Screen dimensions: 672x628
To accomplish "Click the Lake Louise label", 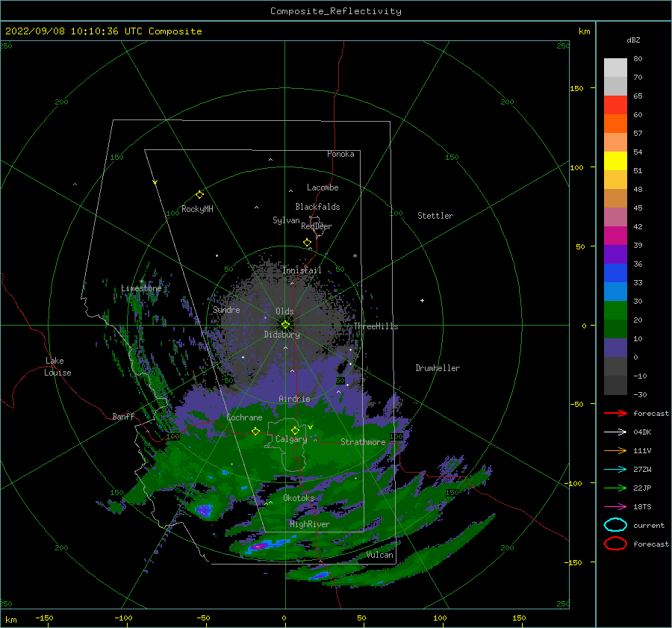I will tap(57, 367).
